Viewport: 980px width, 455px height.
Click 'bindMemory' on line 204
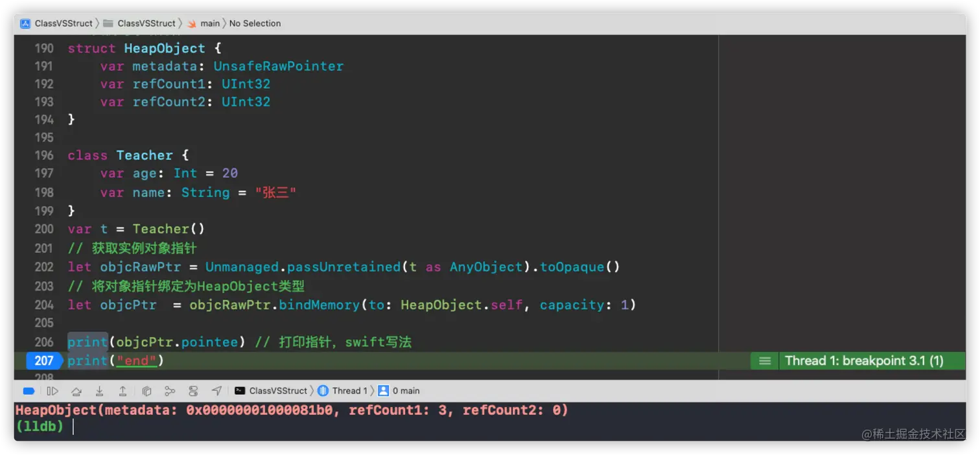coord(320,305)
